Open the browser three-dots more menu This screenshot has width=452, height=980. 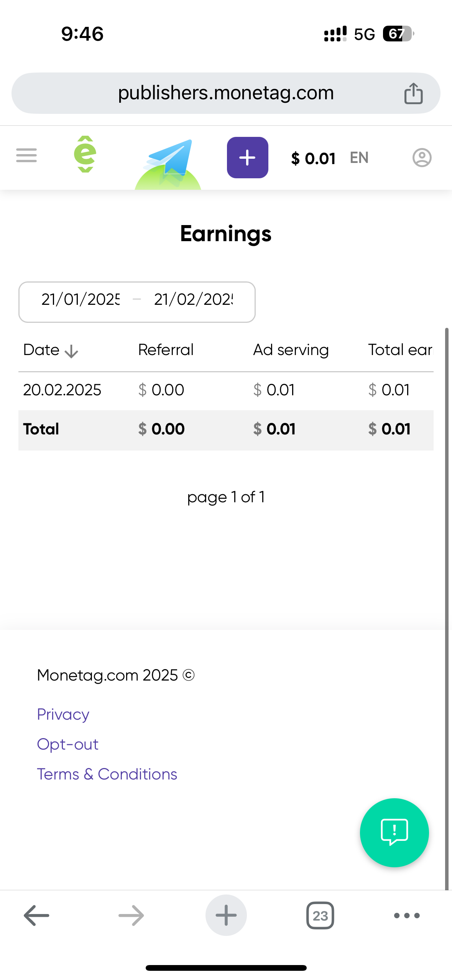pos(407,916)
